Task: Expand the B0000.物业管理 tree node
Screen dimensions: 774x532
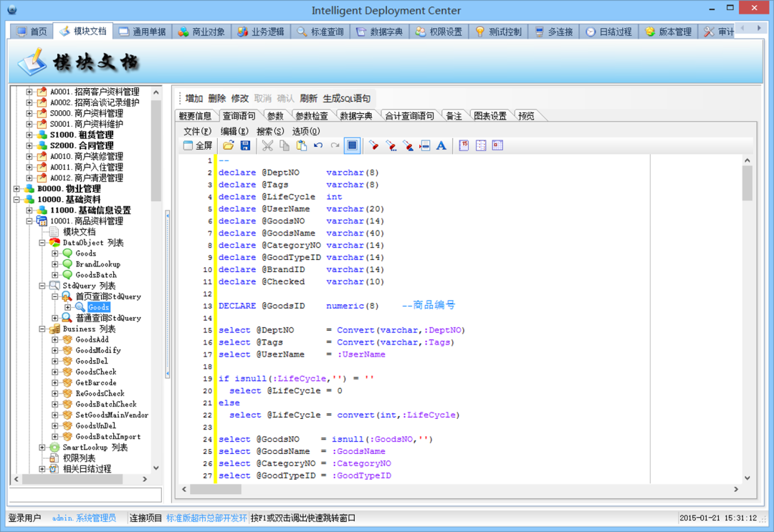Action: pyautogui.click(x=16, y=189)
